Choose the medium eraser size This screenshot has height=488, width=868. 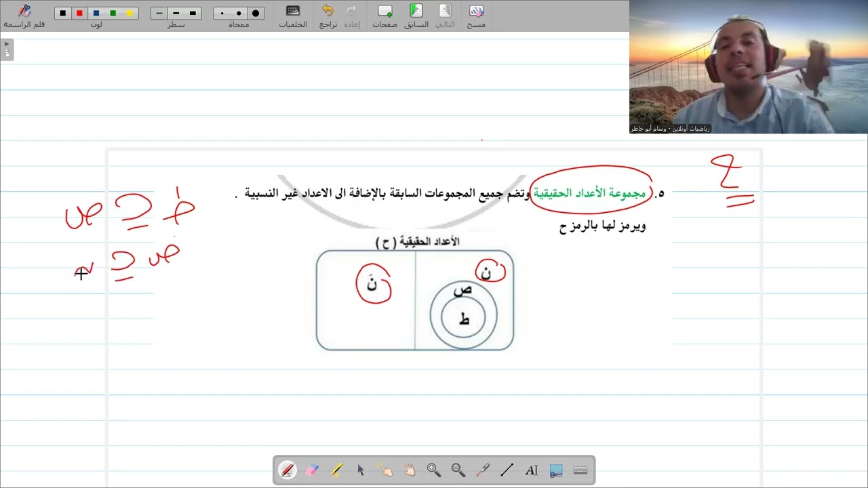(x=239, y=13)
